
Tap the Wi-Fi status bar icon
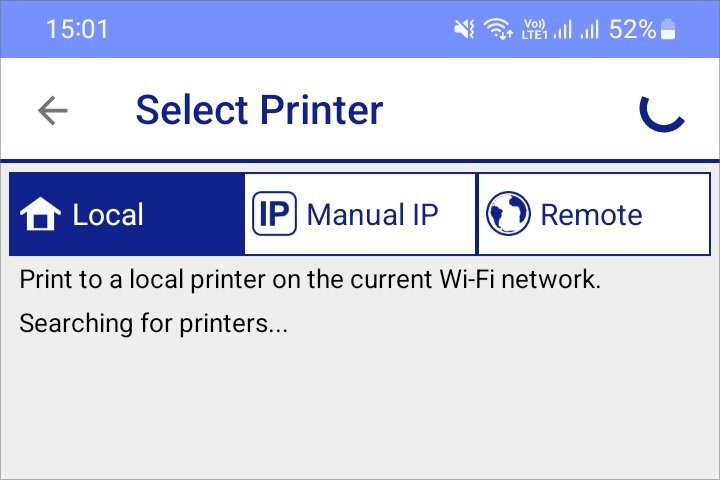[x=499, y=29]
